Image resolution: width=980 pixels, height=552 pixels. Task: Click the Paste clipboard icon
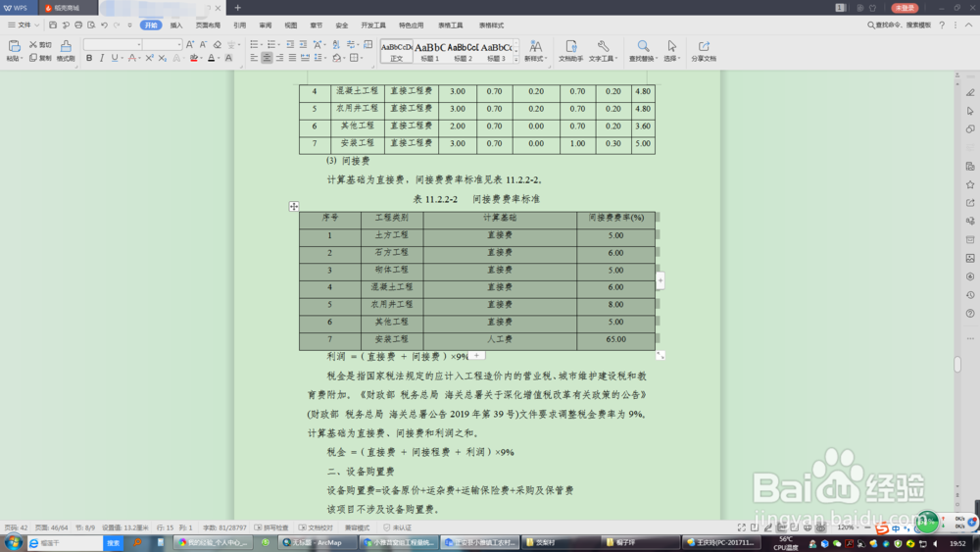pyautogui.click(x=14, y=46)
